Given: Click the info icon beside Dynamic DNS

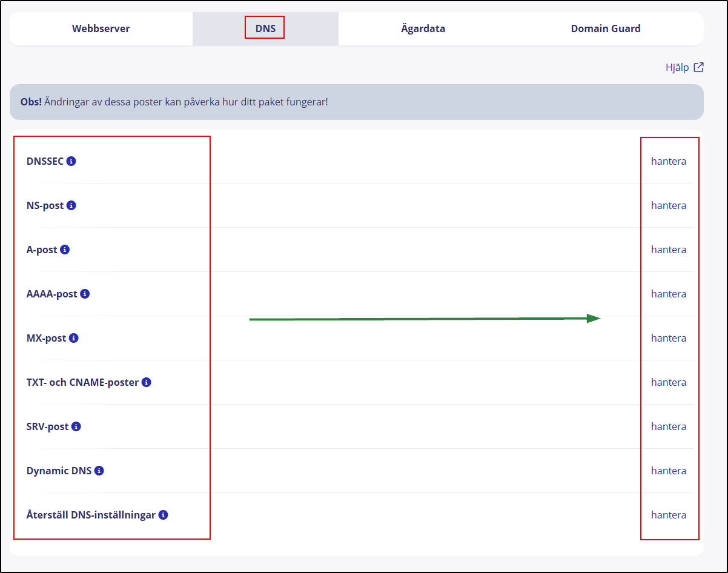Looking at the screenshot, I should coord(99,471).
